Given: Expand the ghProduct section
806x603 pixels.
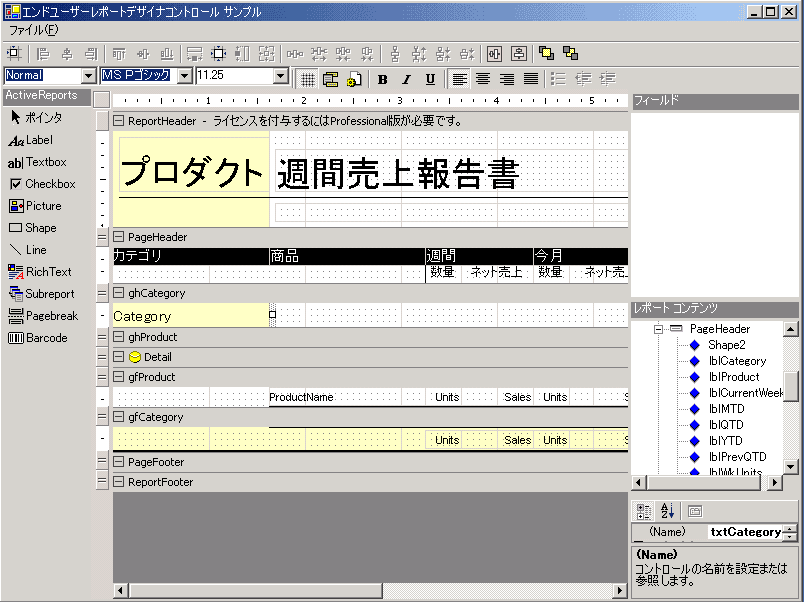Looking at the screenshot, I should [x=118, y=337].
